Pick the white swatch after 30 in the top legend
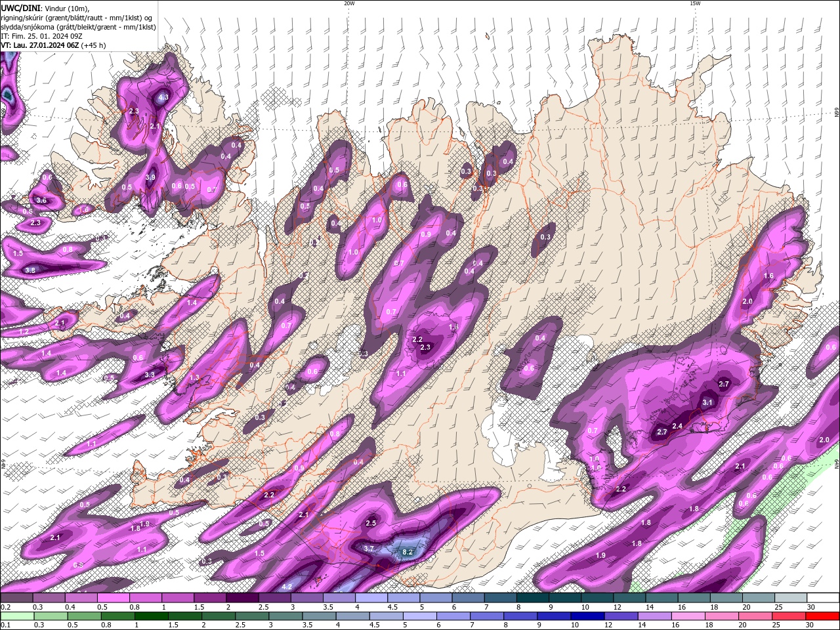Screen dimensions: 840x630 tap(822, 598)
